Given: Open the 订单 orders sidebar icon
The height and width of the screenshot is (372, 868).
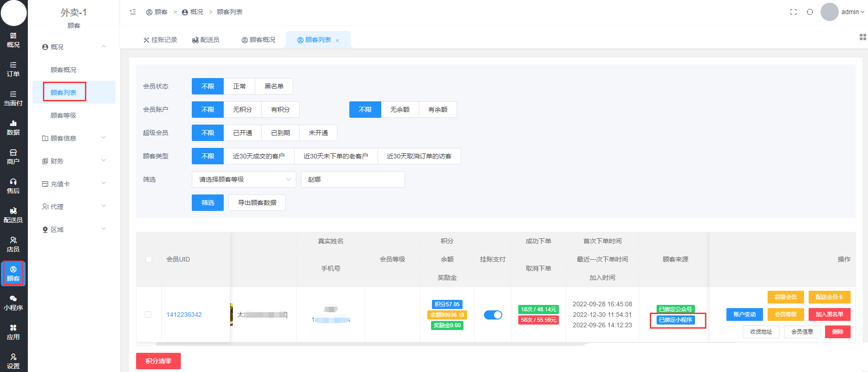Looking at the screenshot, I should 13,69.
